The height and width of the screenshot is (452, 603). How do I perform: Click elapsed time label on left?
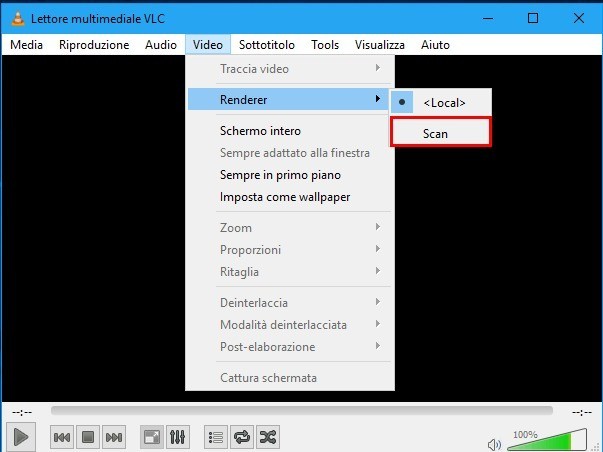pyautogui.click(x=22, y=412)
